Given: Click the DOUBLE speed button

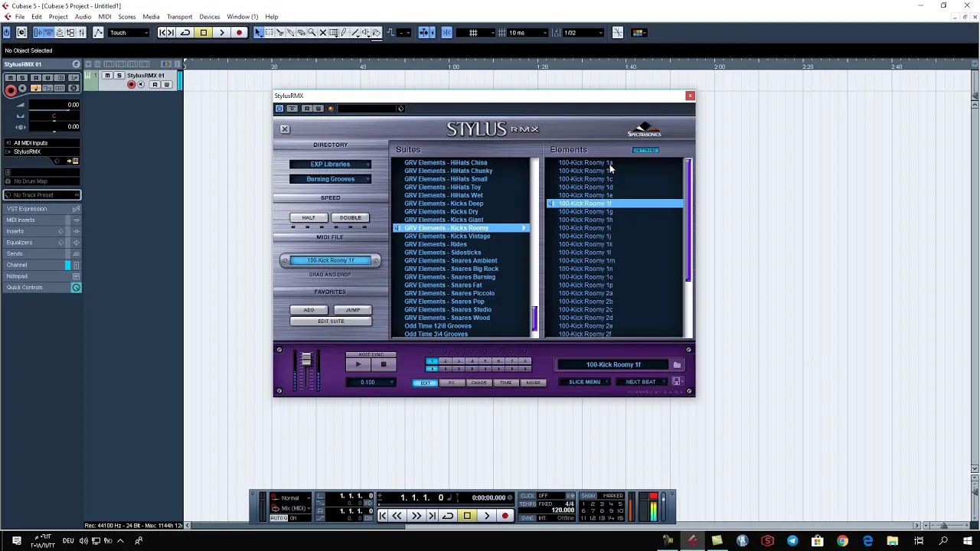Looking at the screenshot, I should coord(351,218).
